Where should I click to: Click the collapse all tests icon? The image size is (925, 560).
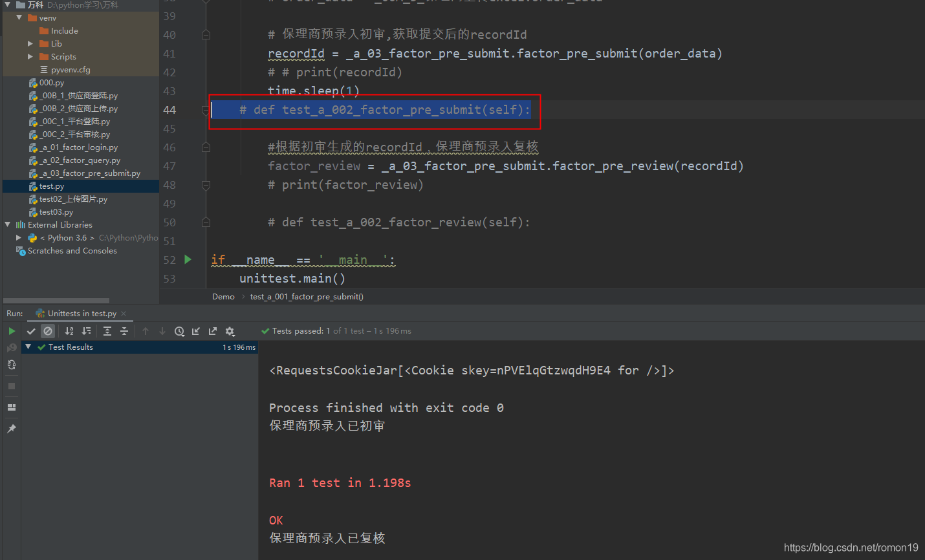124,330
